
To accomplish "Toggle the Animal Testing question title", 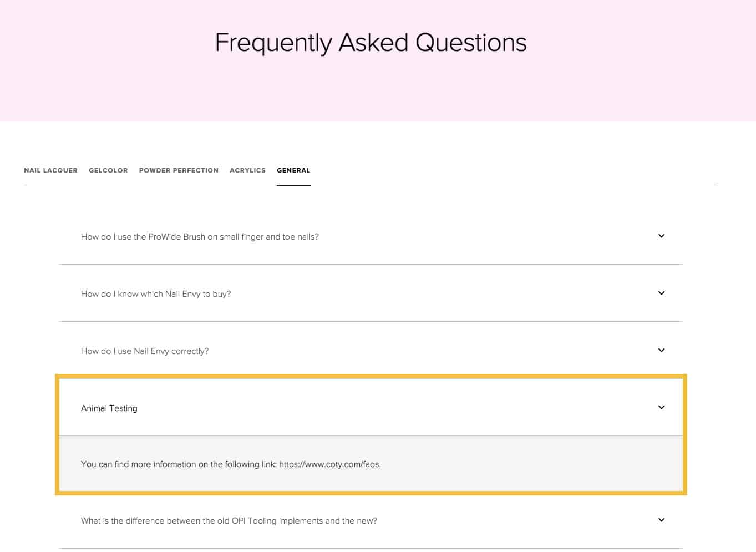I will pyautogui.click(x=109, y=408).
